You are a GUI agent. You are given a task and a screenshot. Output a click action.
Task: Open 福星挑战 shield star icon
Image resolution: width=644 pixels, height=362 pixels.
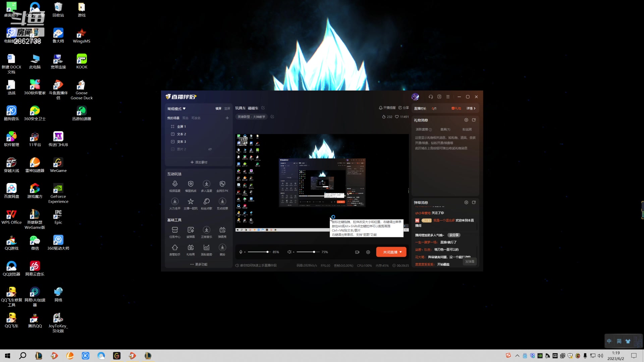(191, 186)
